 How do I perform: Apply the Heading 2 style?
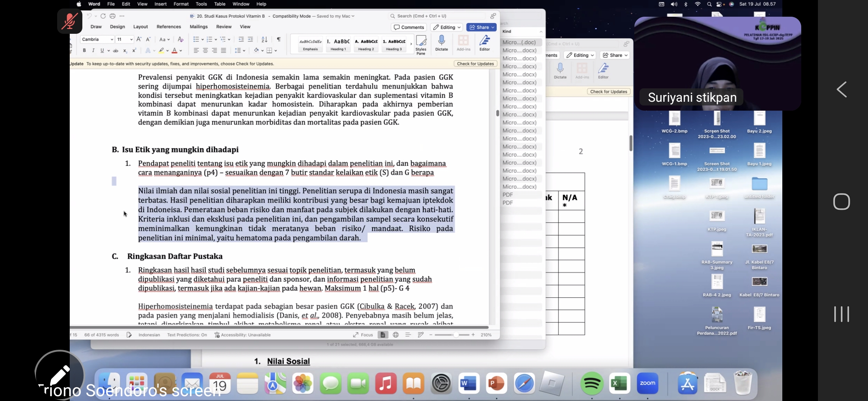(366, 44)
